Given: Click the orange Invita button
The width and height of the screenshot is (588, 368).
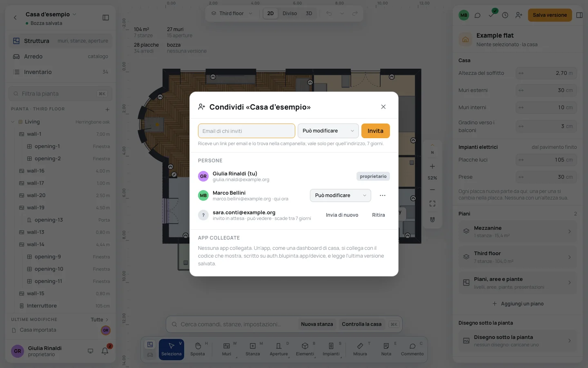Looking at the screenshot, I should click(x=376, y=131).
